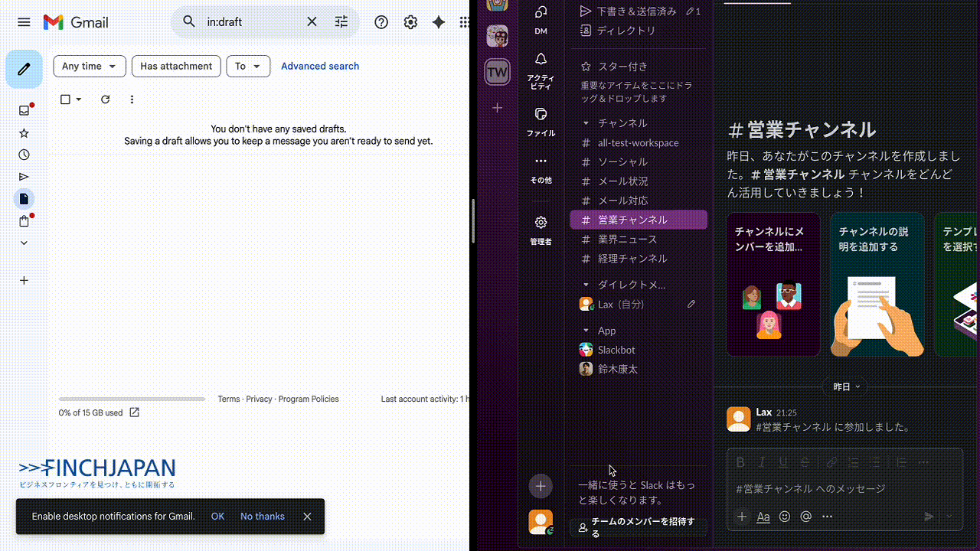Image resolution: width=980 pixels, height=551 pixels.
Task: Toggle the Aa formatting display in composer
Action: [x=763, y=517]
